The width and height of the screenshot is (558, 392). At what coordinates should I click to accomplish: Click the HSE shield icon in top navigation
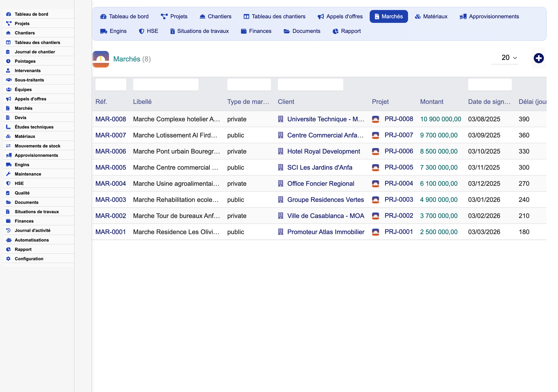141,31
